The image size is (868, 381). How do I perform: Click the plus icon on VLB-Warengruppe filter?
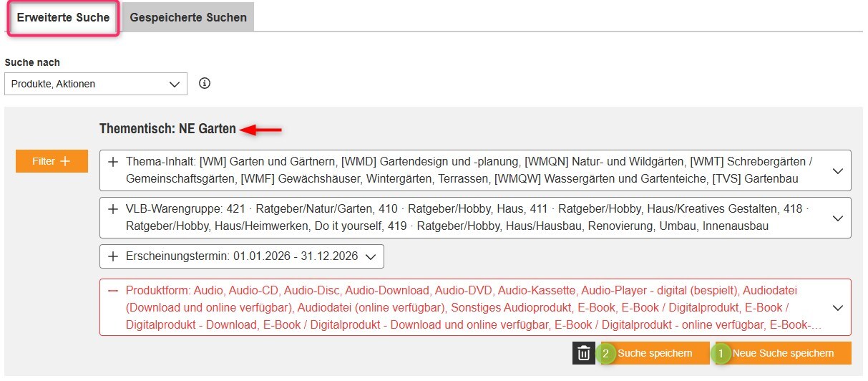113,209
